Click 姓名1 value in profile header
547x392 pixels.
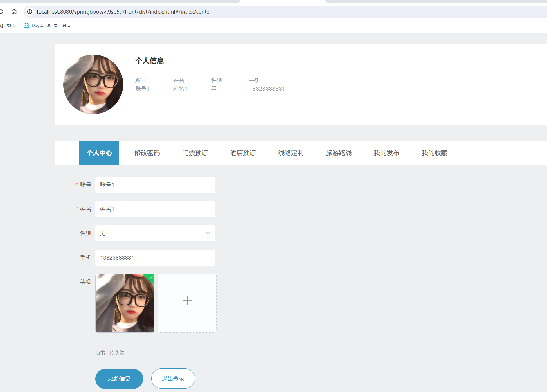(x=180, y=89)
